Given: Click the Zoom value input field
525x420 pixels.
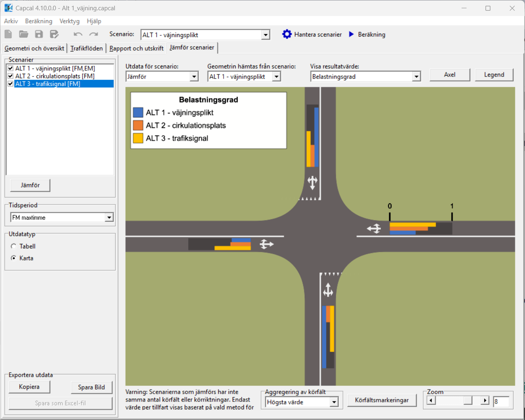Looking at the screenshot, I should coord(501,401).
